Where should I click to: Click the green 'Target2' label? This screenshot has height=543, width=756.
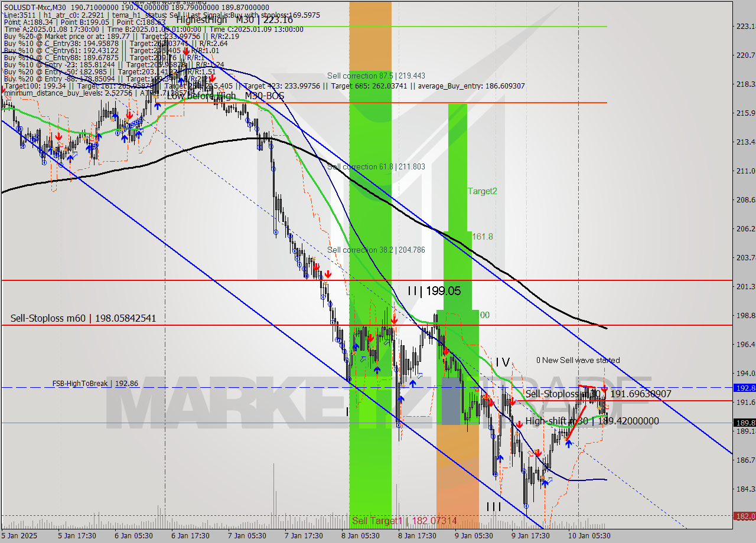tap(483, 191)
